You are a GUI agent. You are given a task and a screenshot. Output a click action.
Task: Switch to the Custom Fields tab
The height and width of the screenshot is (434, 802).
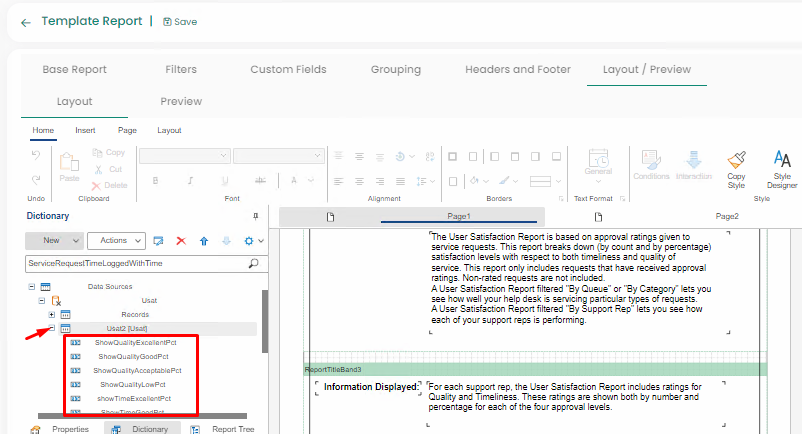click(x=288, y=69)
